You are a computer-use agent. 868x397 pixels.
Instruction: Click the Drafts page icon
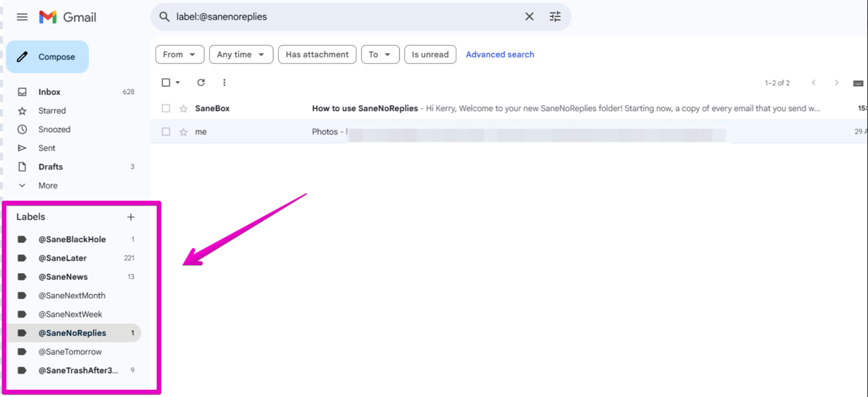pos(22,167)
